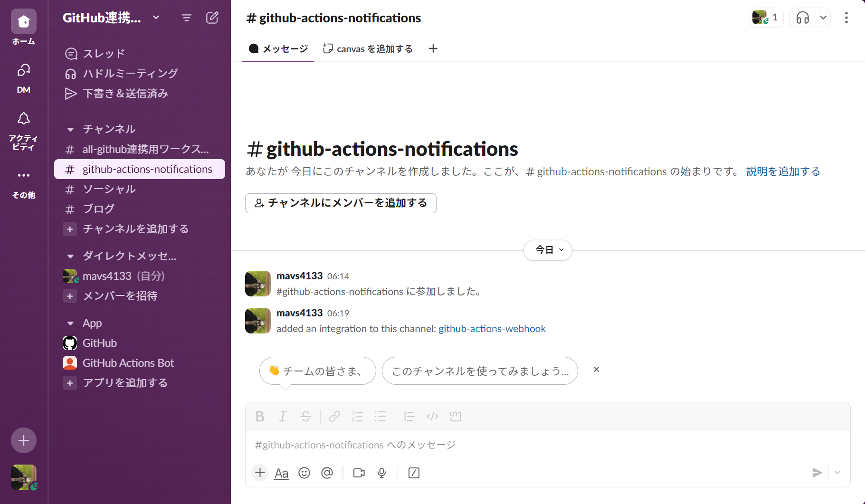Click the 説明を追加する link
This screenshot has width=865, height=504.
(x=783, y=171)
